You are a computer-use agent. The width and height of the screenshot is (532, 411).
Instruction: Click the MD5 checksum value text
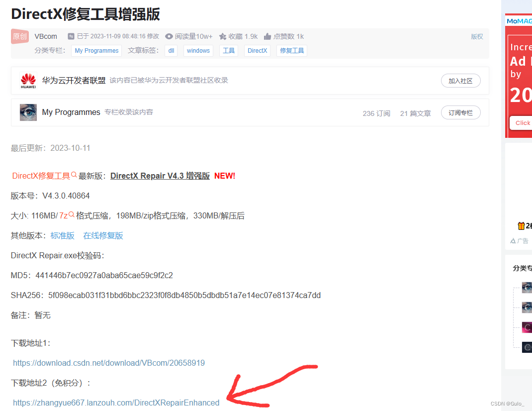pos(104,275)
